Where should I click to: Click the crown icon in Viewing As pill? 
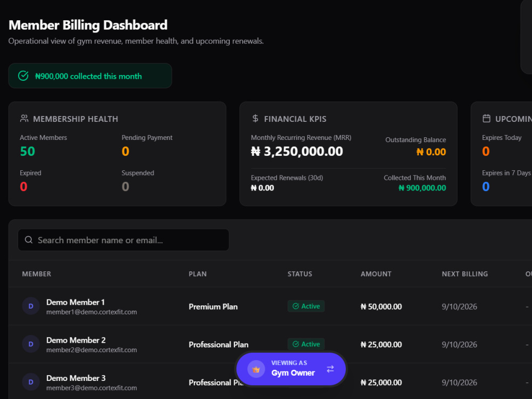point(256,369)
